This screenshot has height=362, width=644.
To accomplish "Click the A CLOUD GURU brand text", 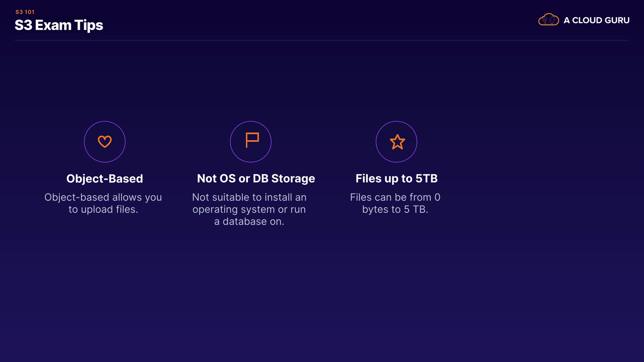I will tap(596, 20).
